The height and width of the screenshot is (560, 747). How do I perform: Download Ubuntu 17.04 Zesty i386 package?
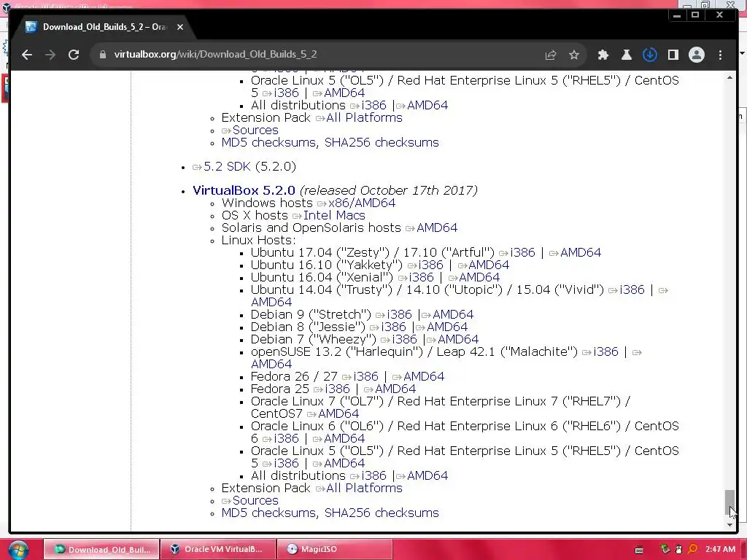(x=522, y=252)
